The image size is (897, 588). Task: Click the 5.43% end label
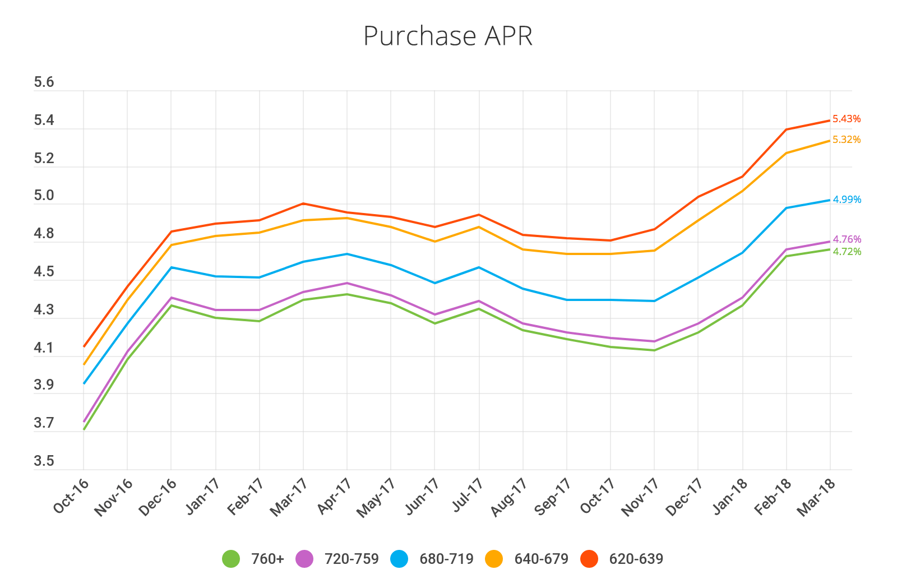(x=847, y=119)
